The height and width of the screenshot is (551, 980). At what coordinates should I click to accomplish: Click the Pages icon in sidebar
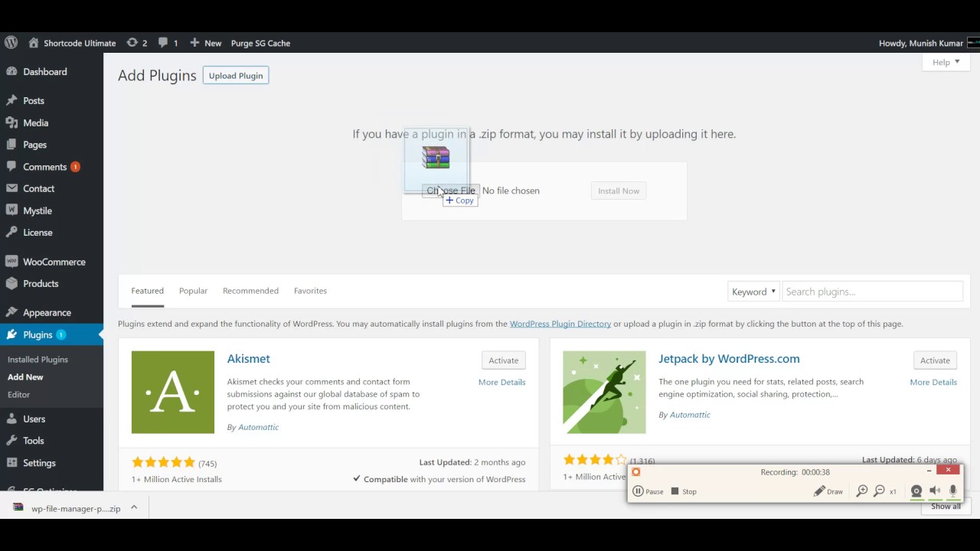pyautogui.click(x=11, y=145)
